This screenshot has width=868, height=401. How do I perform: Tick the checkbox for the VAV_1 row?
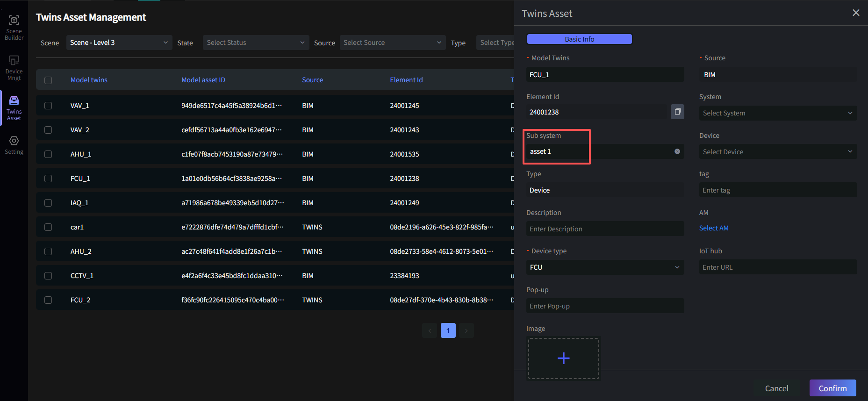coord(48,106)
